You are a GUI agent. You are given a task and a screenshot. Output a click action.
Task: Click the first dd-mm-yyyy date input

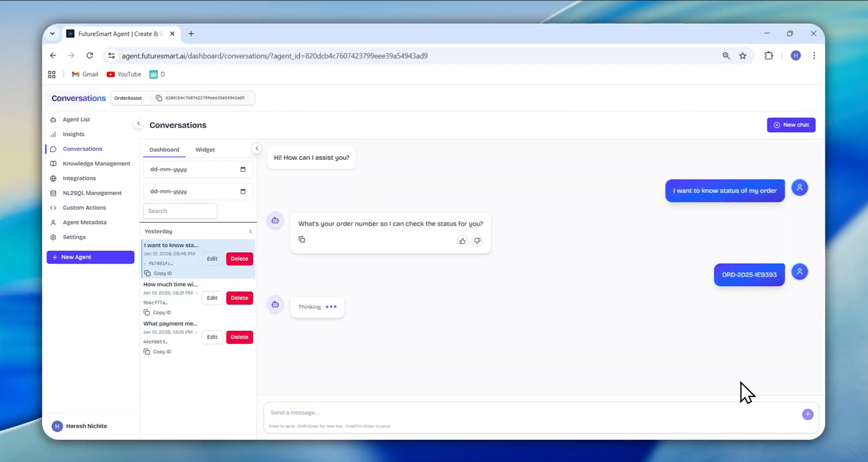coord(198,169)
